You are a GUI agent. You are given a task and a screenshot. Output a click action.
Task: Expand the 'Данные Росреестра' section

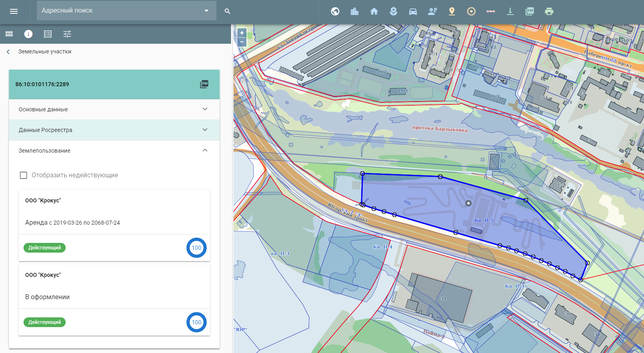click(x=205, y=130)
